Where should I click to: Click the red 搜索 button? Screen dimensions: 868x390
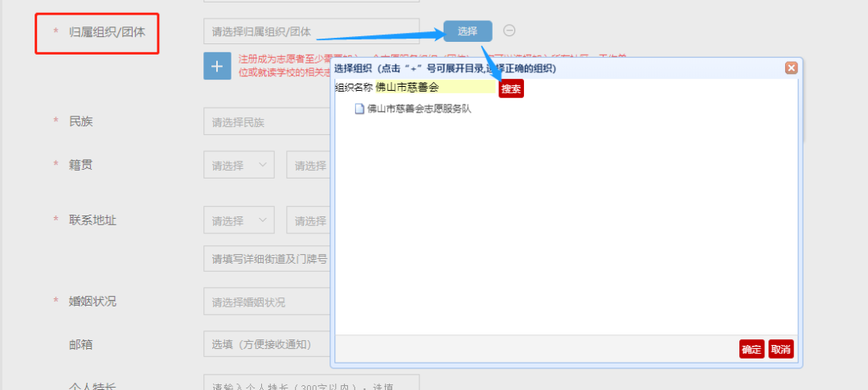(511, 88)
